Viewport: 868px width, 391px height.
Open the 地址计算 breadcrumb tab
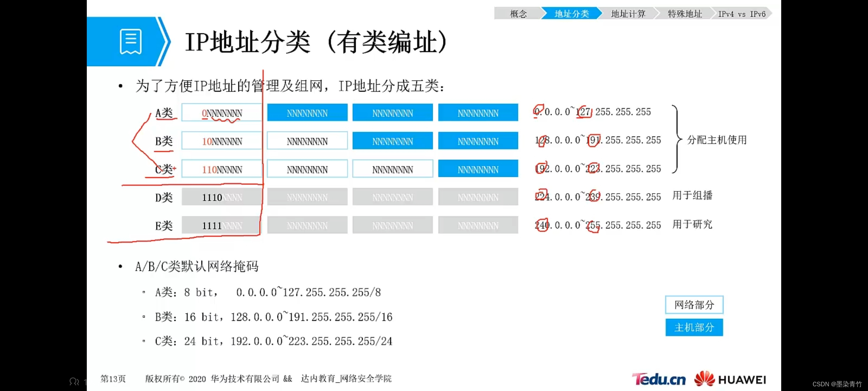628,14
